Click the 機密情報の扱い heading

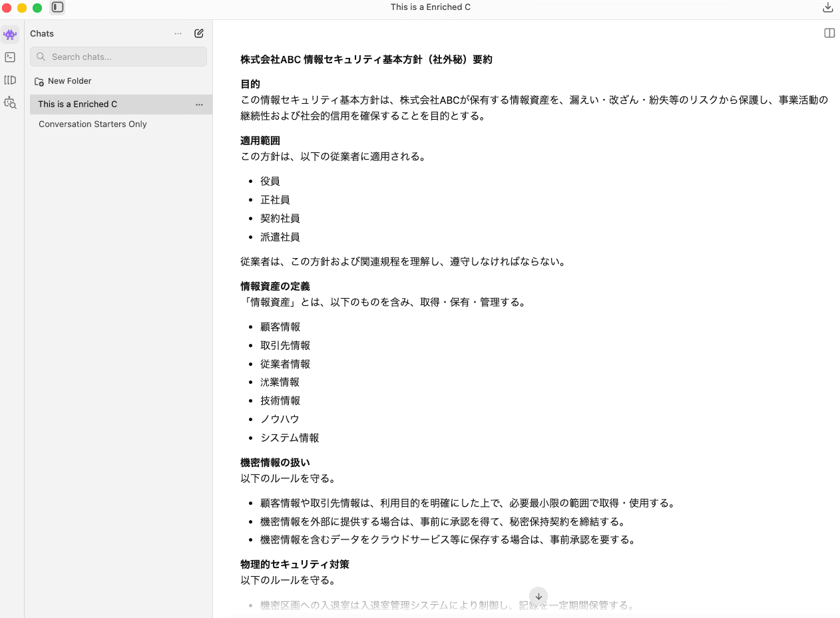pyautogui.click(x=275, y=462)
